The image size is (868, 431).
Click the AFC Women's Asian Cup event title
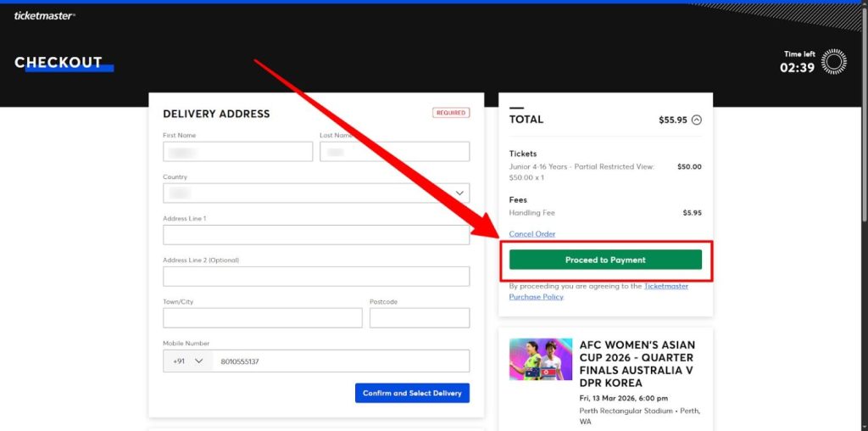[637, 364]
